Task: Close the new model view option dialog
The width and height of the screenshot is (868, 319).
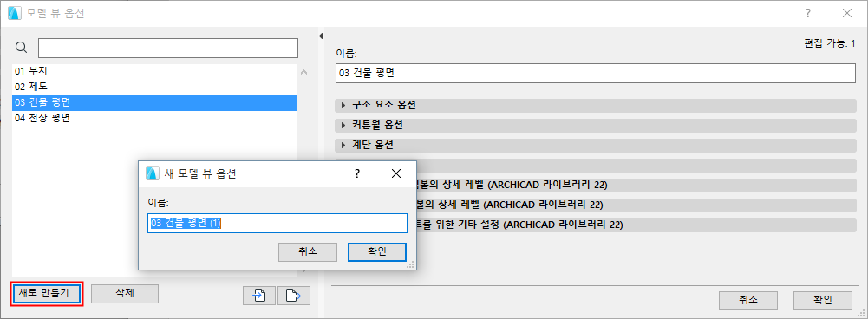Action: pyautogui.click(x=395, y=173)
